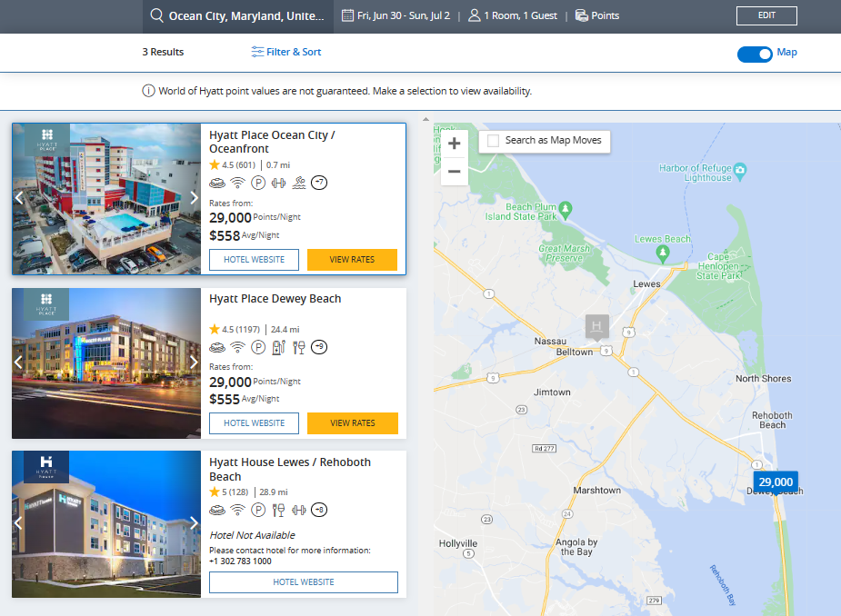The height and width of the screenshot is (616, 841).
Task: Click the Filter & Sort sliders icon
Action: 257,52
